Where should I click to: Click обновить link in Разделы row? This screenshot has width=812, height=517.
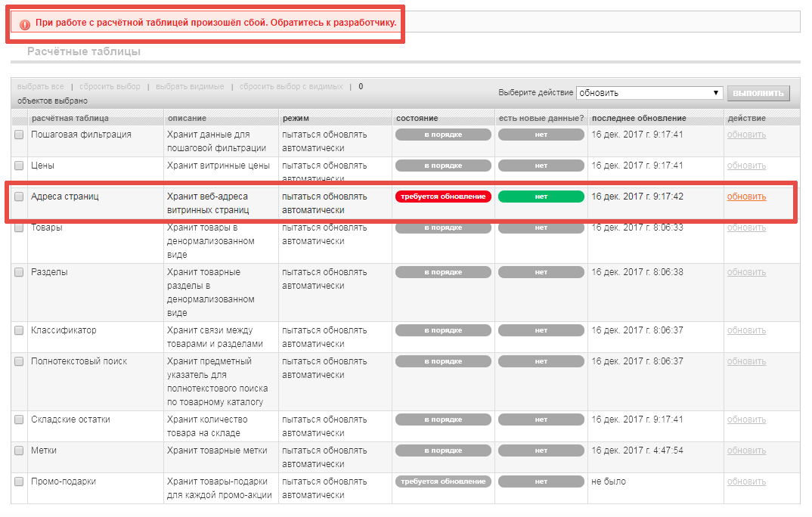tap(746, 272)
